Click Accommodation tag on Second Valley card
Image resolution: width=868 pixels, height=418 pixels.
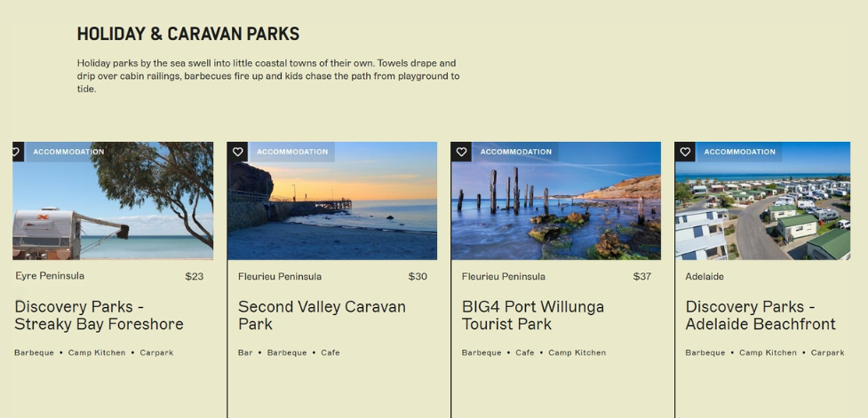[x=292, y=152]
